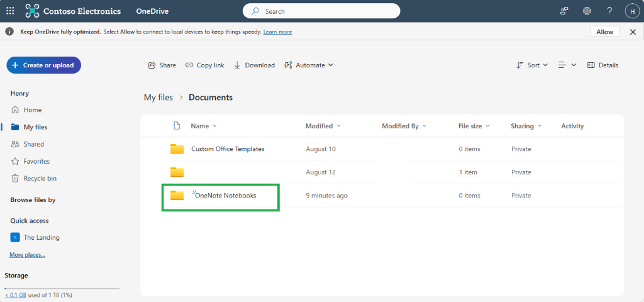Click the My files folder icon in sidebar
Screen dimensions: 644x302
[x=15, y=127]
